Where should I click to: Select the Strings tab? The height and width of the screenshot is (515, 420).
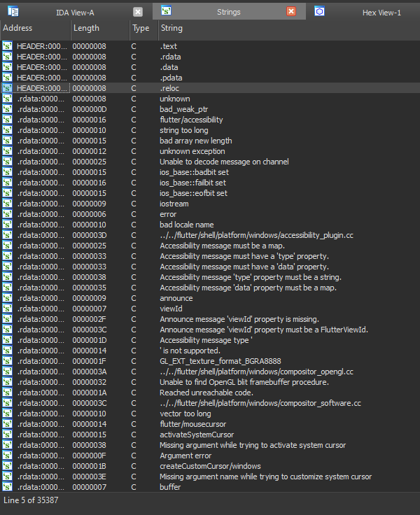pos(228,12)
